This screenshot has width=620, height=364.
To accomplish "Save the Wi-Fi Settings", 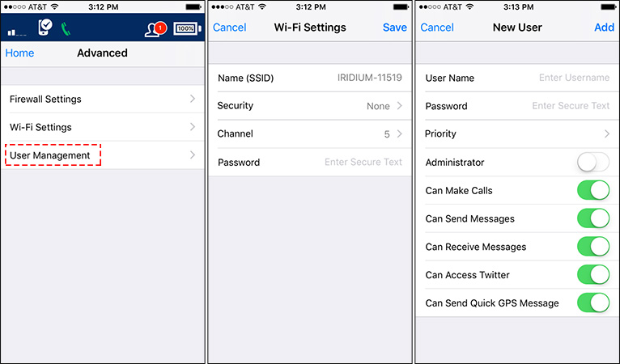I will coord(395,28).
